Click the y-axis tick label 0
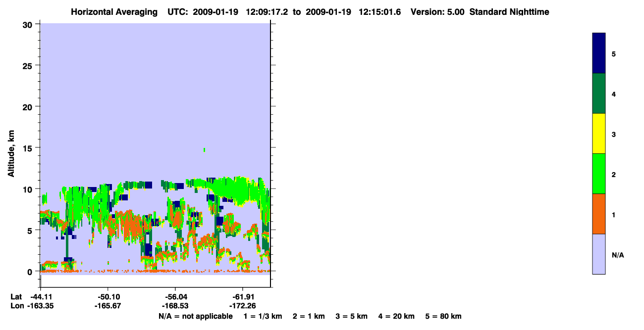 (31, 272)
